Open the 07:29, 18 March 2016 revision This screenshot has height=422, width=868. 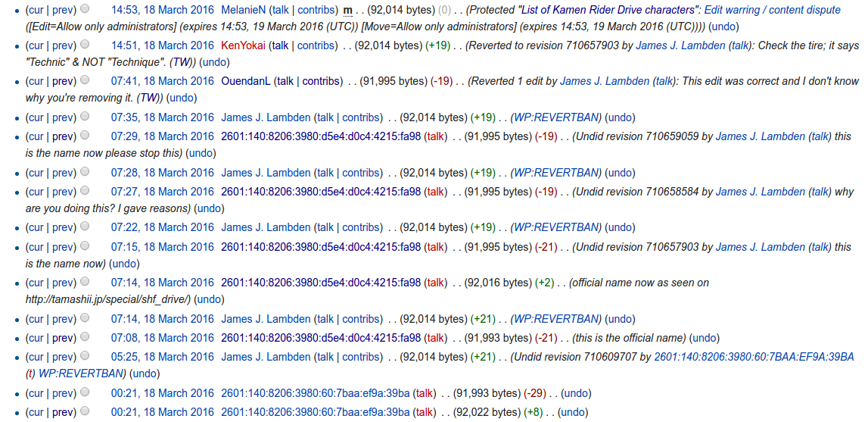[162, 136]
